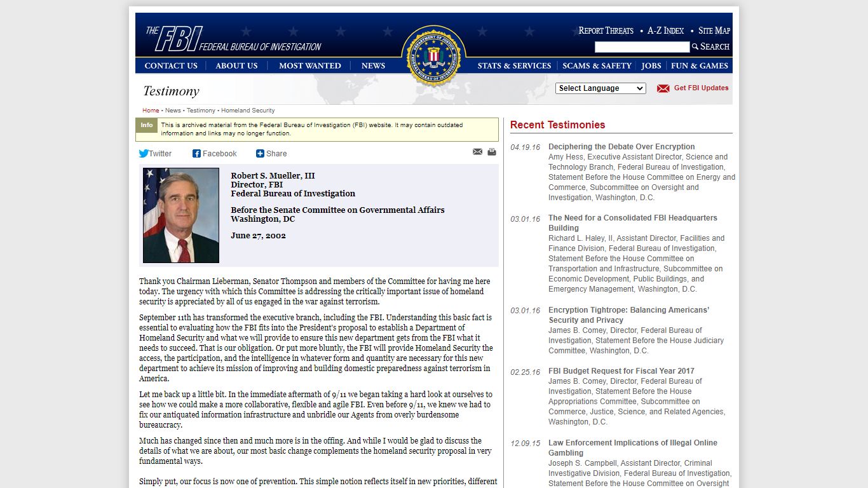Click the Recent Testimonies heading
Viewport: 868px width, 488px height.
(x=557, y=125)
